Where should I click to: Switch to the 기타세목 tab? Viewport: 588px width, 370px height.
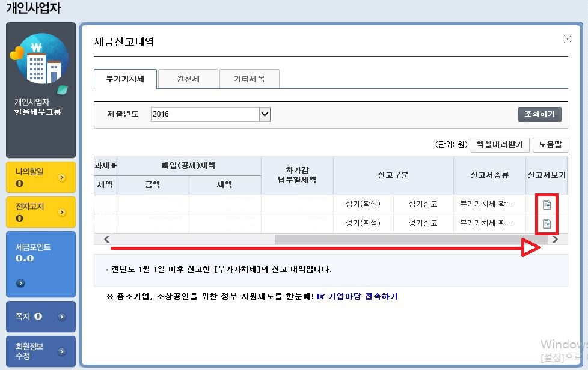click(249, 79)
